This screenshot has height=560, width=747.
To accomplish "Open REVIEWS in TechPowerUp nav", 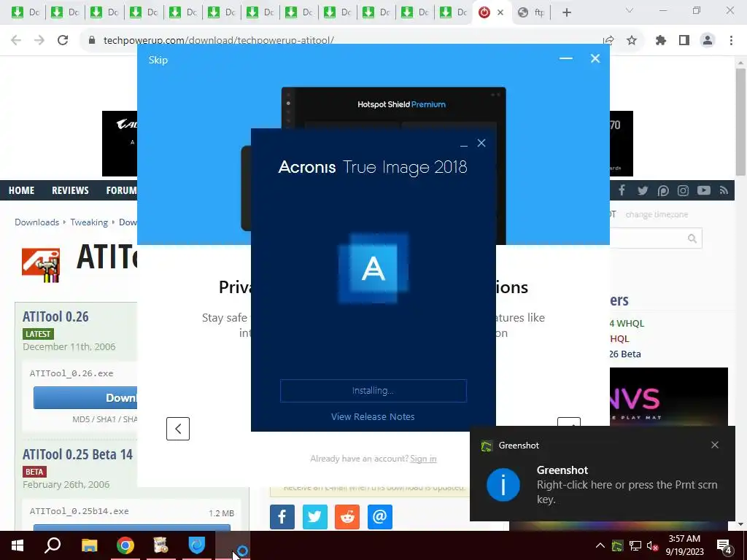I will [70, 190].
